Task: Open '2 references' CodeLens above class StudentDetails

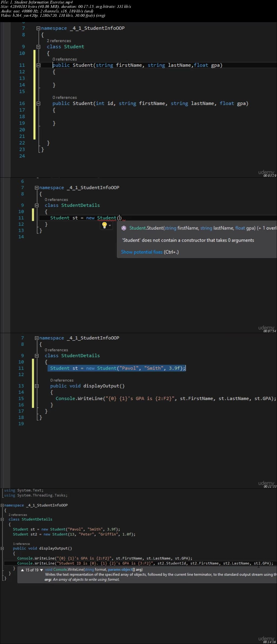Action: coord(18,515)
